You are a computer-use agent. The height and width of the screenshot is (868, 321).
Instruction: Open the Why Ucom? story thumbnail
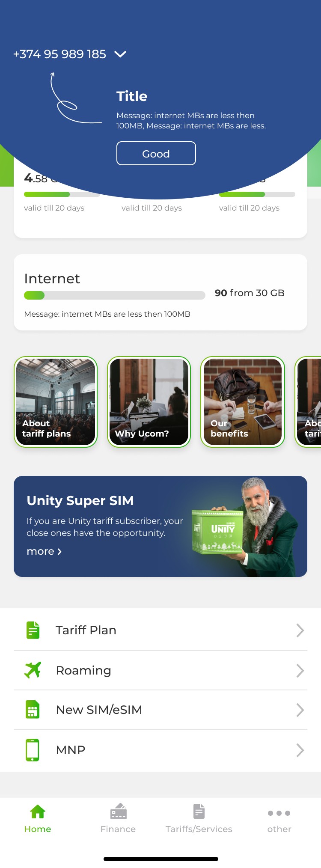pyautogui.click(x=149, y=402)
